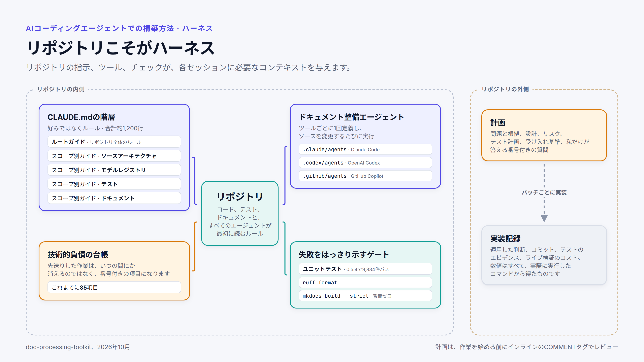The height and width of the screenshot is (362, 644).
Task: Click the 適用した判断、コミット description text
Action: (x=537, y=262)
